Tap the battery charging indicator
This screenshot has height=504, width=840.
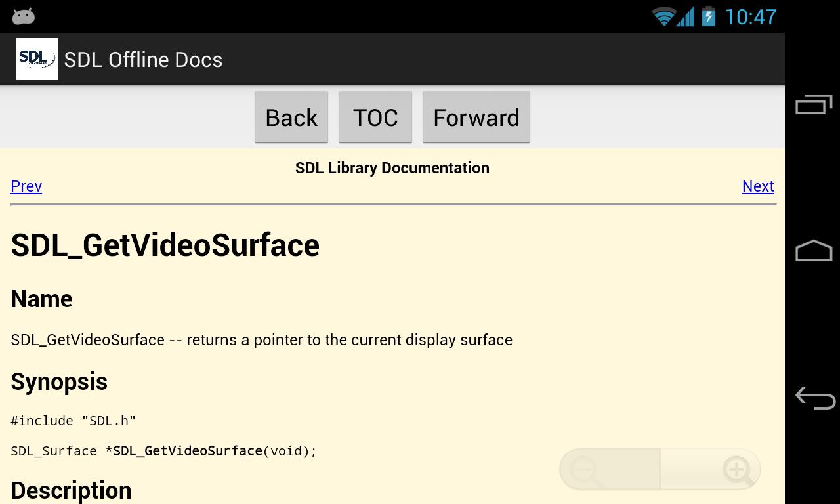[x=709, y=16]
